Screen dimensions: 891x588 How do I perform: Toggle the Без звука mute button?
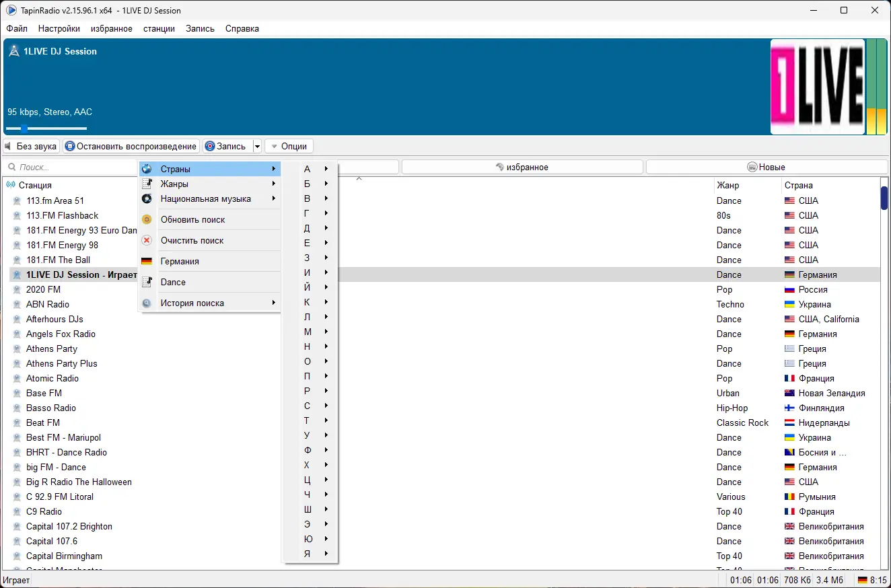coord(31,146)
